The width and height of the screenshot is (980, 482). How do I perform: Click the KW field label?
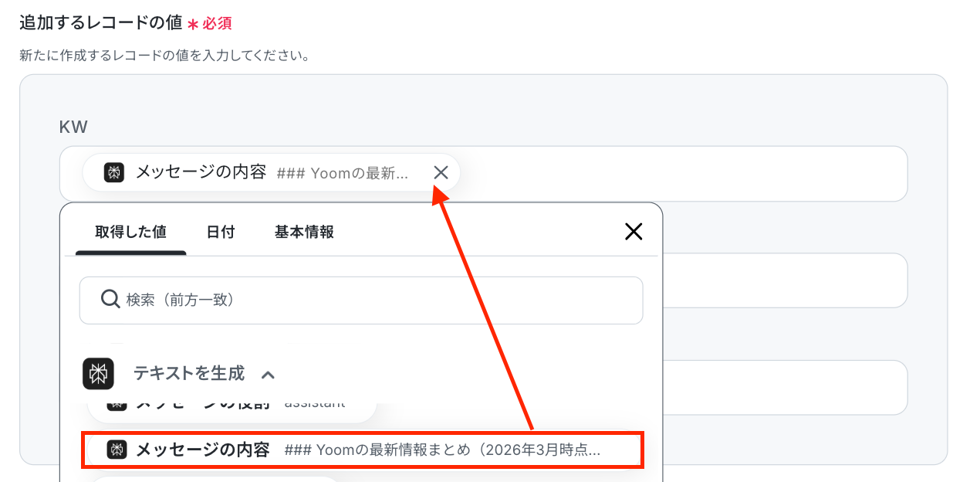click(73, 127)
